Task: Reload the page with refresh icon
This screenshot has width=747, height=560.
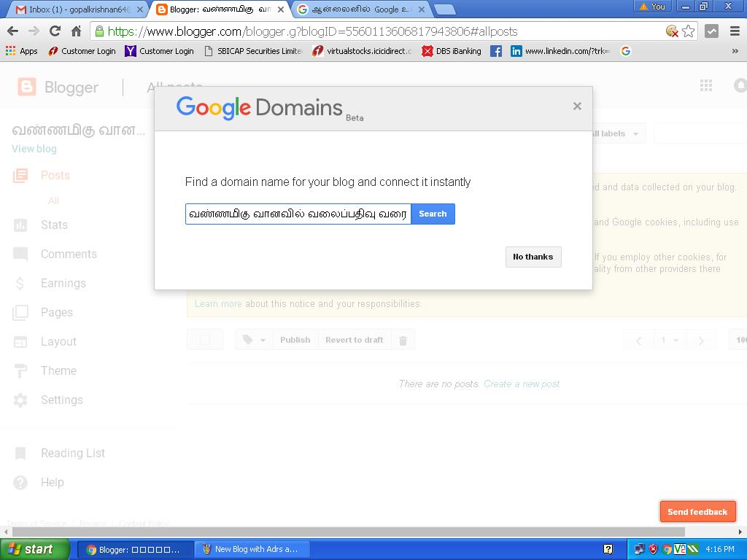Action: [55, 31]
